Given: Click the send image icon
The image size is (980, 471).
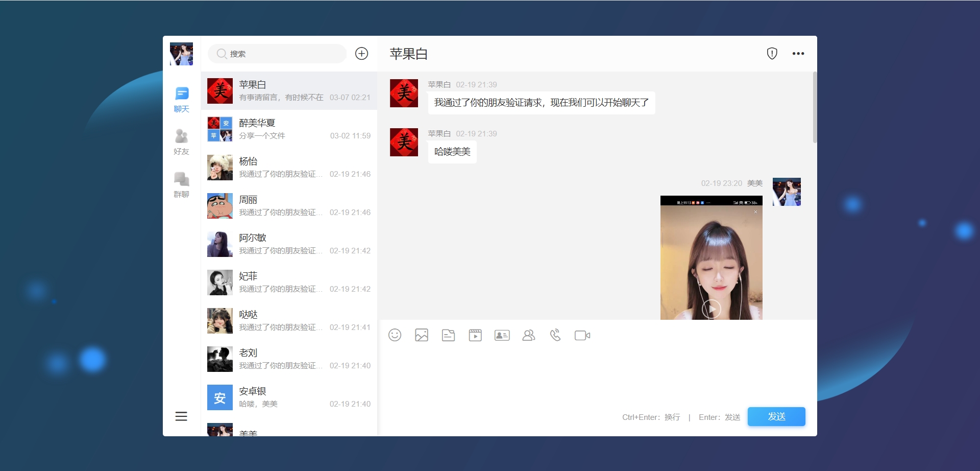Looking at the screenshot, I should tap(422, 335).
